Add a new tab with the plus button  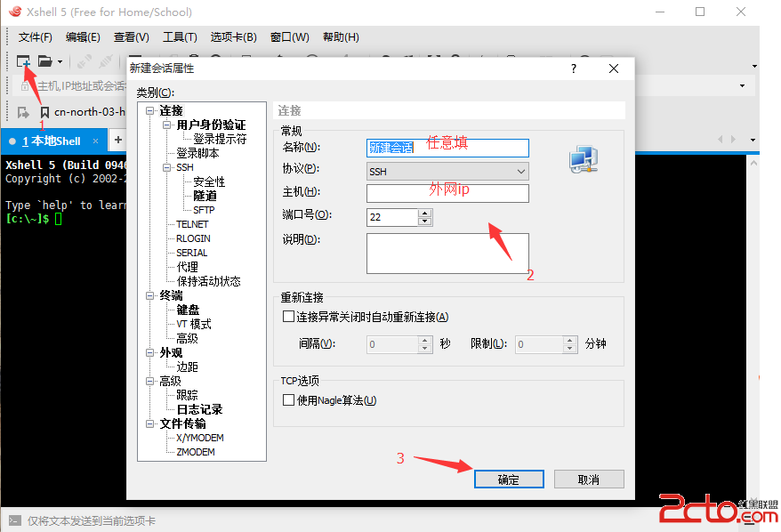pos(118,140)
